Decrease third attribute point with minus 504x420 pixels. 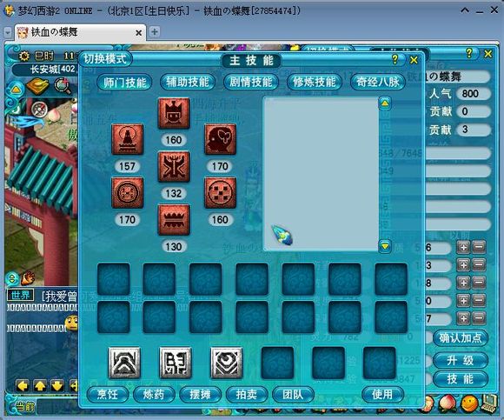click(479, 283)
